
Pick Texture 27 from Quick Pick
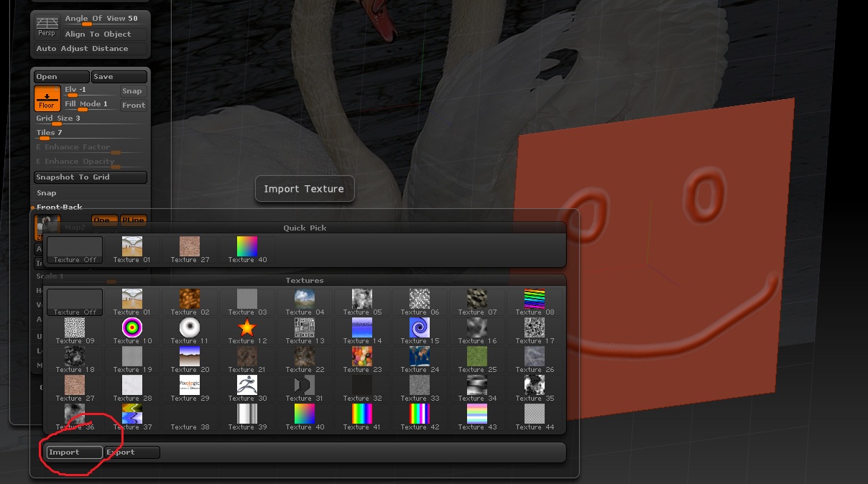(190, 250)
